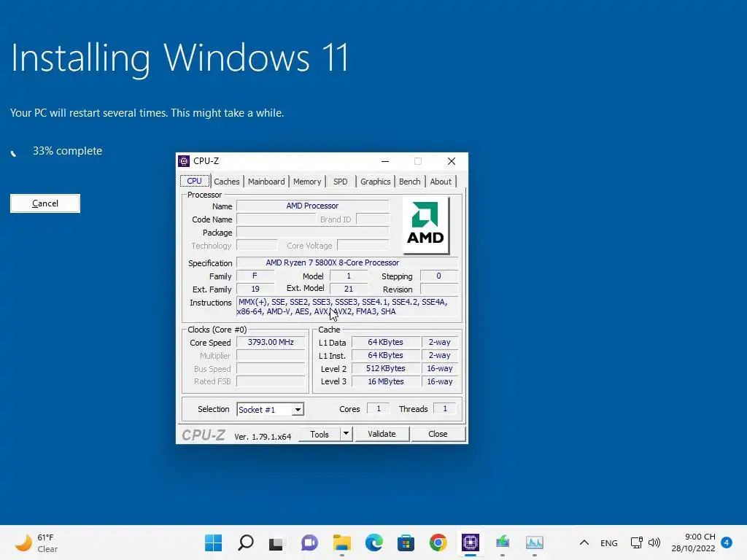Open Task View on the taskbar

tap(276, 542)
